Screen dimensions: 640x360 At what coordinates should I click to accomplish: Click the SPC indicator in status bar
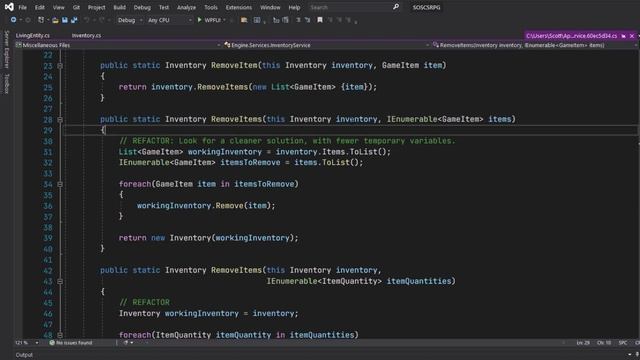click(622, 343)
